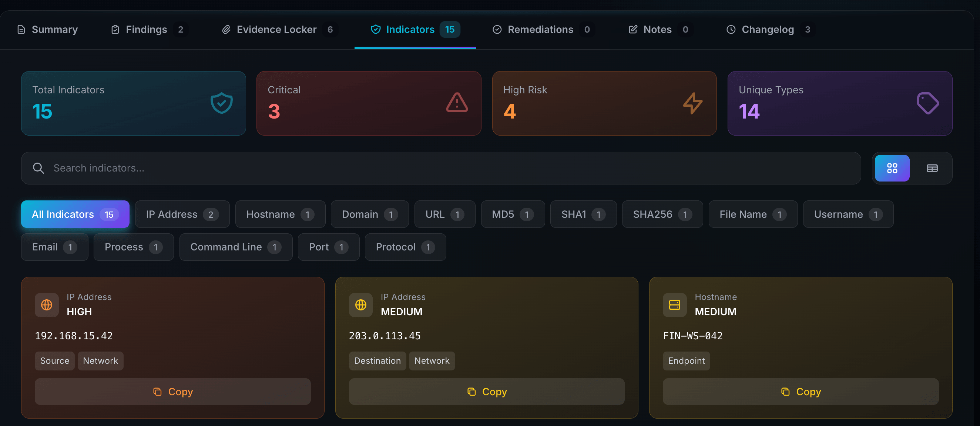Image resolution: width=980 pixels, height=426 pixels.
Task: Click the server icon on the FIN-WS-042 hostname card
Action: (x=674, y=304)
